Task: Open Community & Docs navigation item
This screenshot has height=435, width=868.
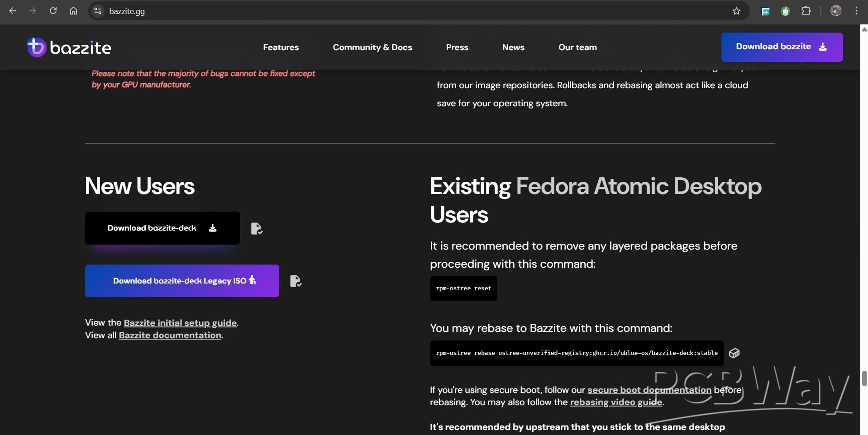Action: [x=372, y=47]
